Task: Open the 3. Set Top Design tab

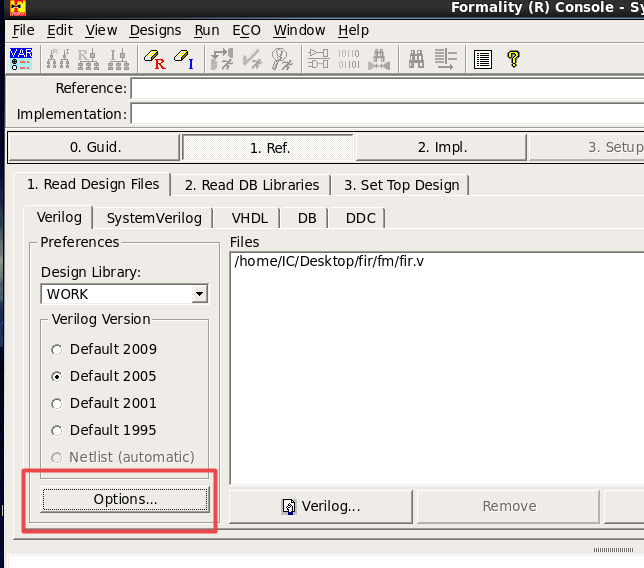Action: point(401,185)
